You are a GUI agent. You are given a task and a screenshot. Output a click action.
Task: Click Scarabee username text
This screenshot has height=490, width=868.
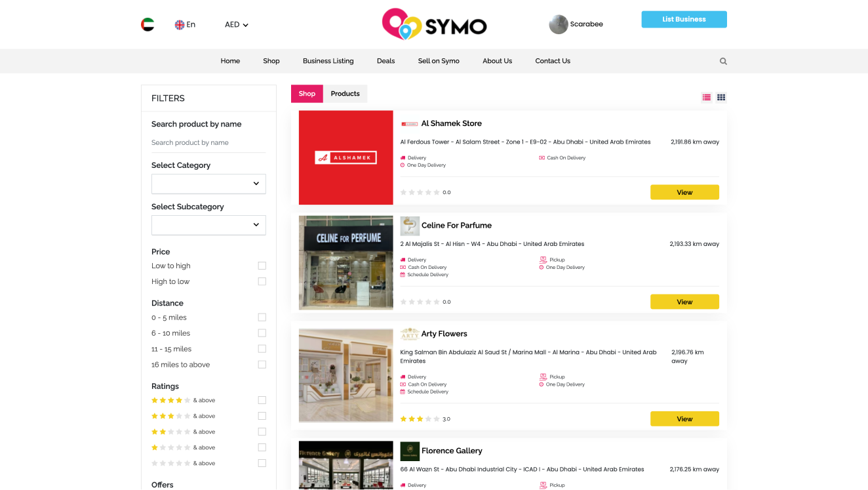(x=586, y=24)
